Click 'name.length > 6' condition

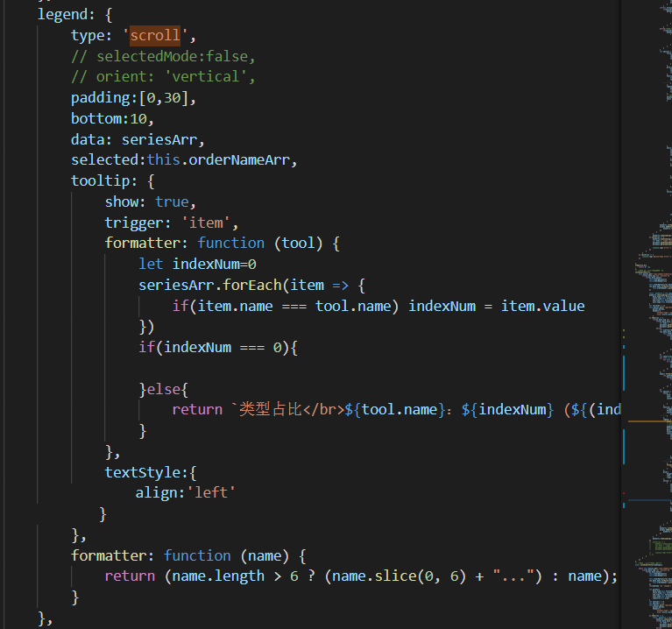235,576
